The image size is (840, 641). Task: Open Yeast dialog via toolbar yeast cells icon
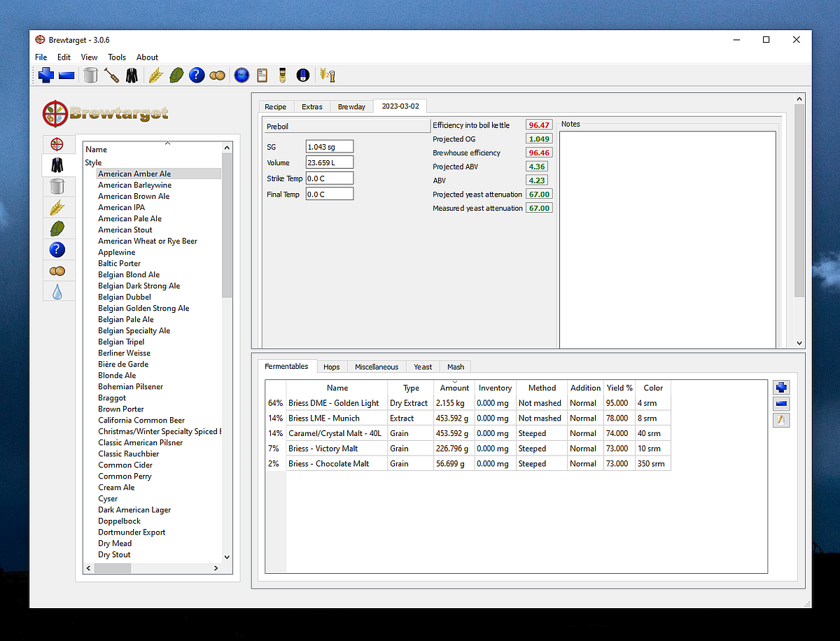[218, 75]
